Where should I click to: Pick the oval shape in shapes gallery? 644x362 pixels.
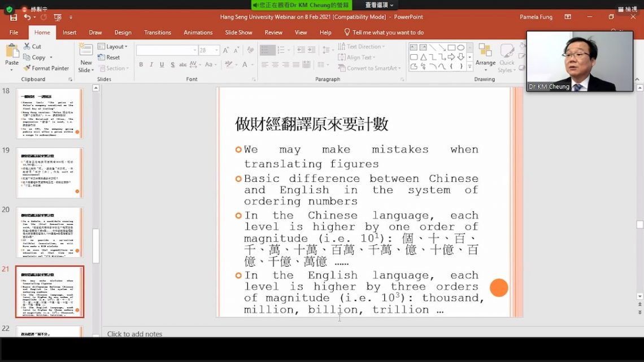(461, 48)
